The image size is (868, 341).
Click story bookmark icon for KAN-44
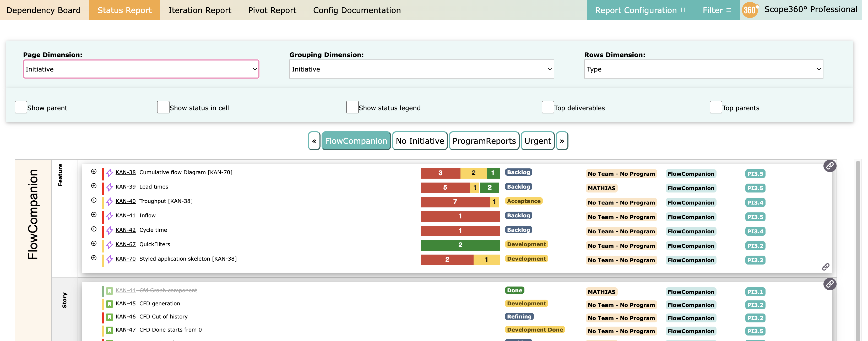pos(110,291)
